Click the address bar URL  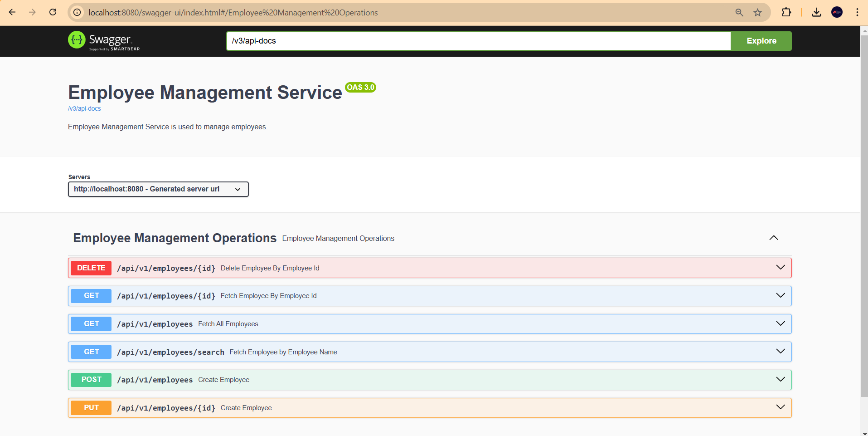[233, 13]
